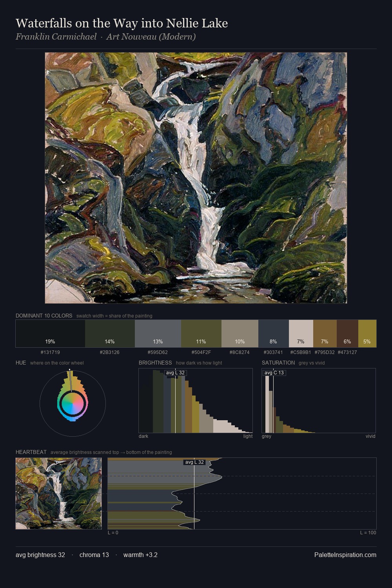The image size is (392, 588).
Task: Click the 19% swatch #131719
Action: (50, 334)
